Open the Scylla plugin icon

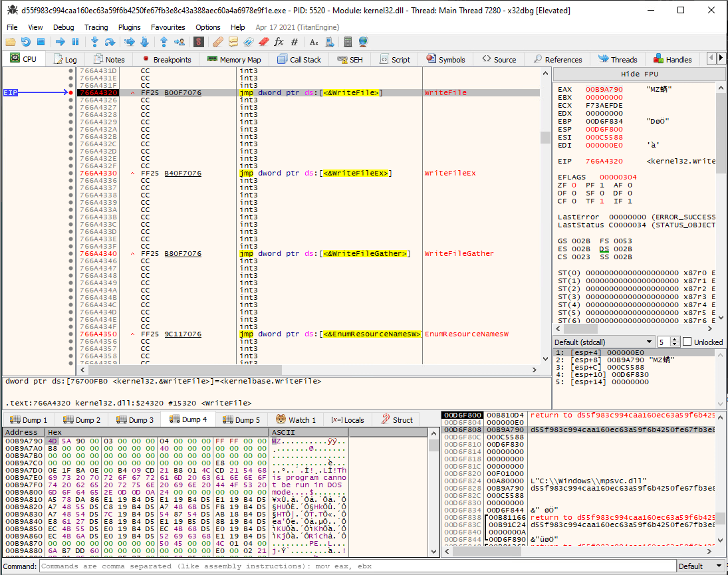199,43
